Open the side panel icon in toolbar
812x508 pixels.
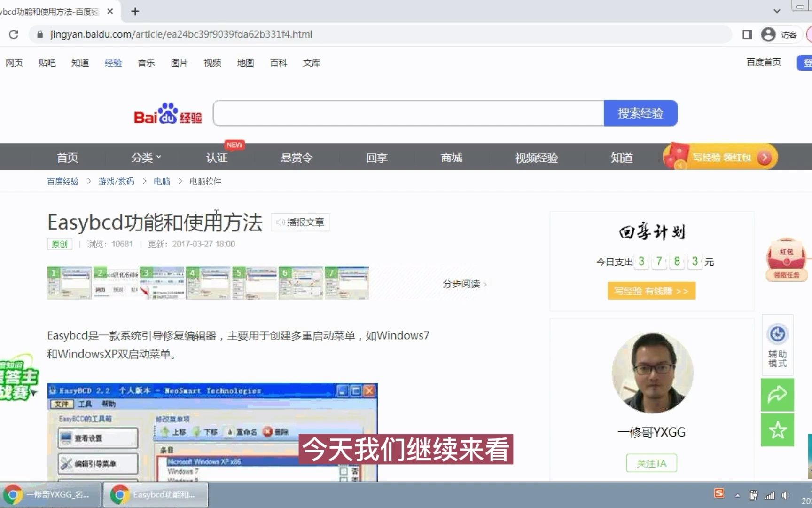click(x=747, y=34)
